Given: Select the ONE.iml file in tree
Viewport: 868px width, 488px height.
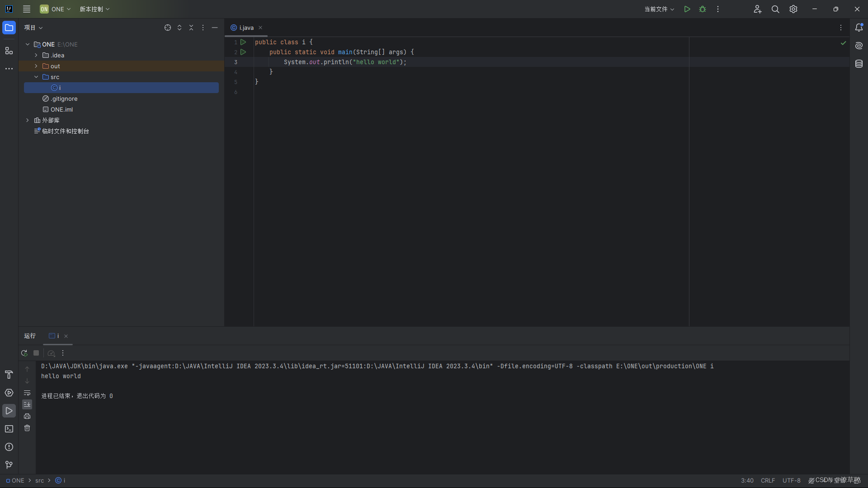Looking at the screenshot, I should pyautogui.click(x=61, y=109).
